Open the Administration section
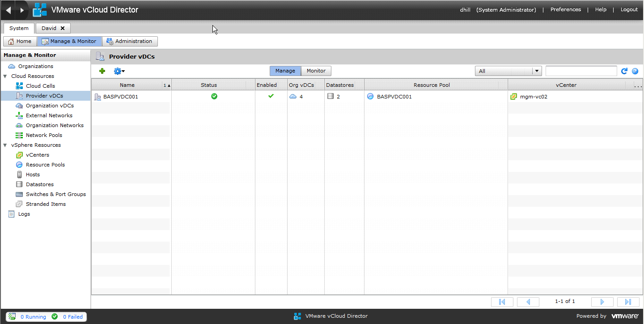The width and height of the screenshot is (644, 324). pos(130,41)
